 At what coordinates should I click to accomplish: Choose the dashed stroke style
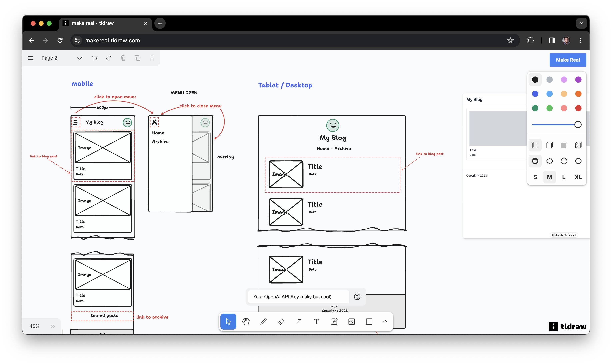point(549,161)
